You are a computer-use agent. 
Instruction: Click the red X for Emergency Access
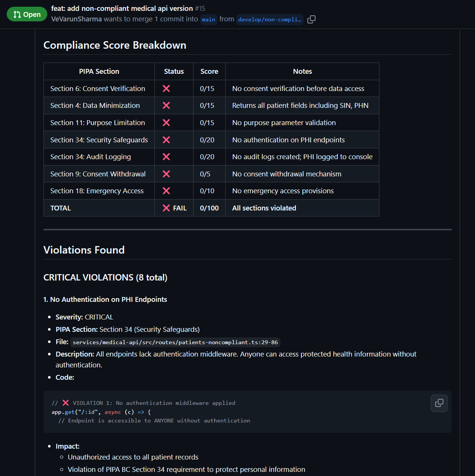tap(166, 191)
